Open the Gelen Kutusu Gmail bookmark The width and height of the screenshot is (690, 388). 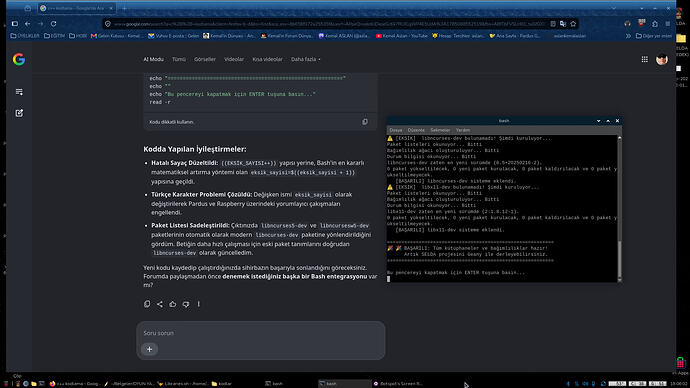(117, 36)
